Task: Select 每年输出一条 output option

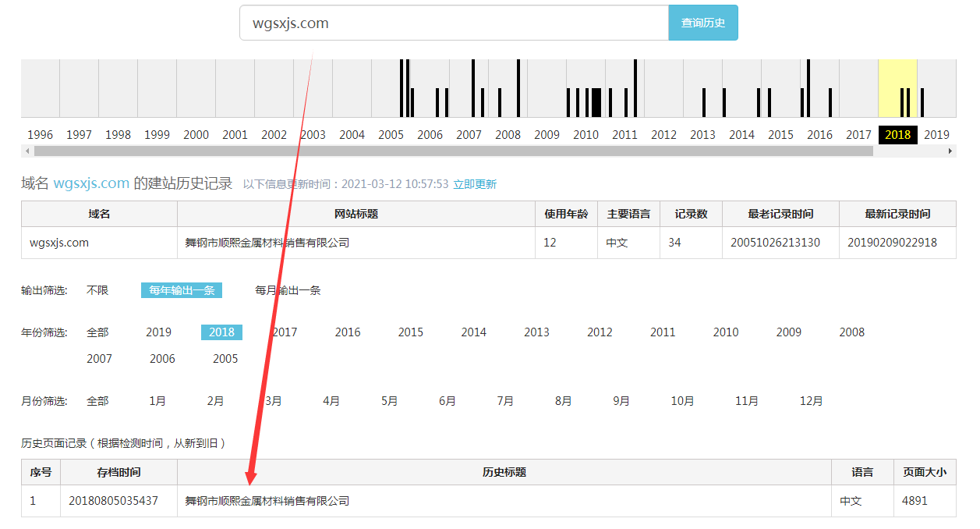Action: pyautogui.click(x=182, y=289)
